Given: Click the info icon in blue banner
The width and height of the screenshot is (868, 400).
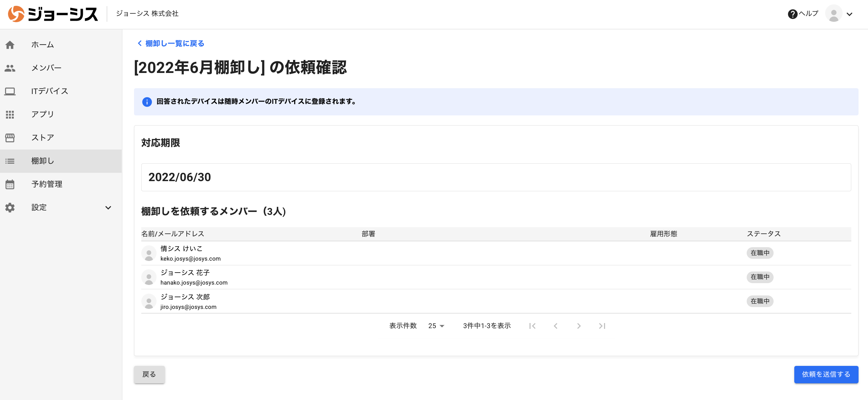Looking at the screenshot, I should pyautogui.click(x=147, y=102).
